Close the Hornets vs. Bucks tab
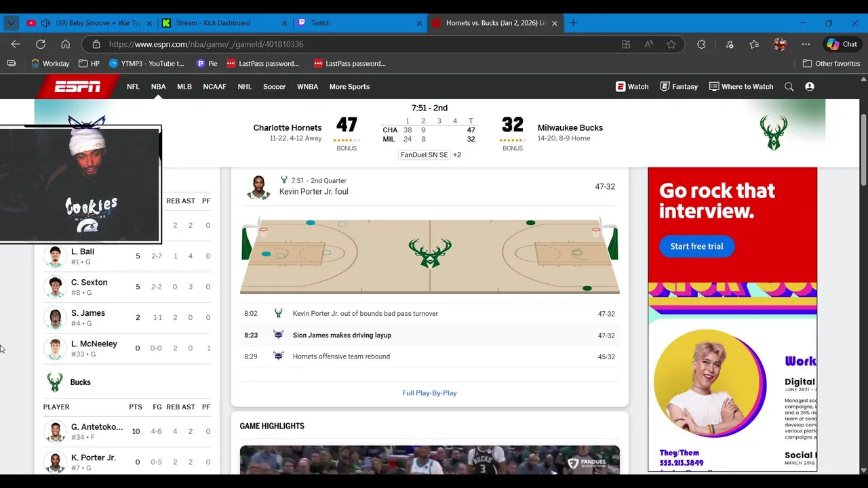The height and width of the screenshot is (488, 868). 554,23
